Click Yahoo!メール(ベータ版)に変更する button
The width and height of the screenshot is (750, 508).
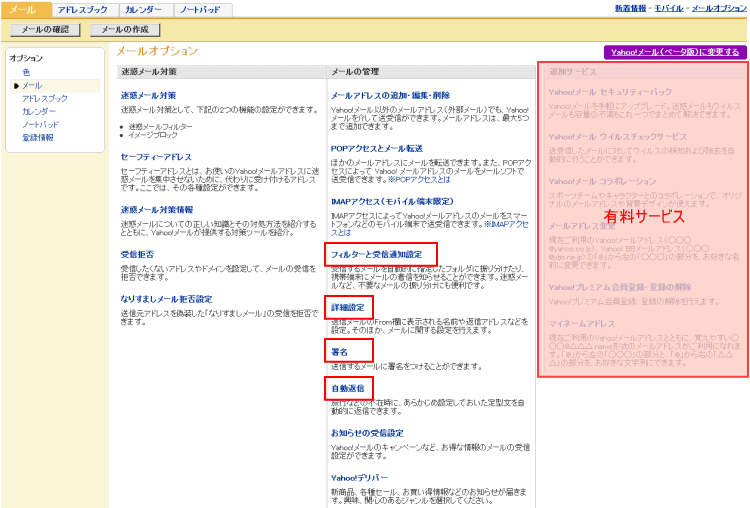pyautogui.click(x=675, y=52)
